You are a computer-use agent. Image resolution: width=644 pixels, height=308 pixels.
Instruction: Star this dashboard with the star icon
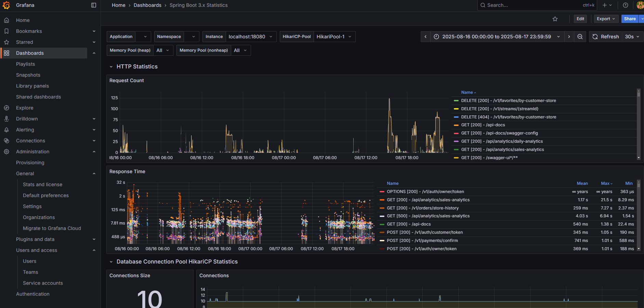pos(555,19)
